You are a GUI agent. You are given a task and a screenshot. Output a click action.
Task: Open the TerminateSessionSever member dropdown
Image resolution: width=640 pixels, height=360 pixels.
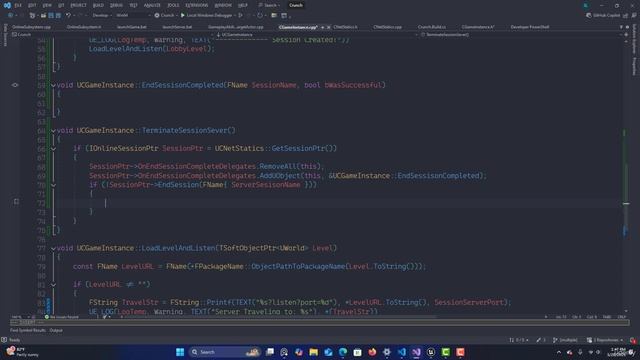521,35
